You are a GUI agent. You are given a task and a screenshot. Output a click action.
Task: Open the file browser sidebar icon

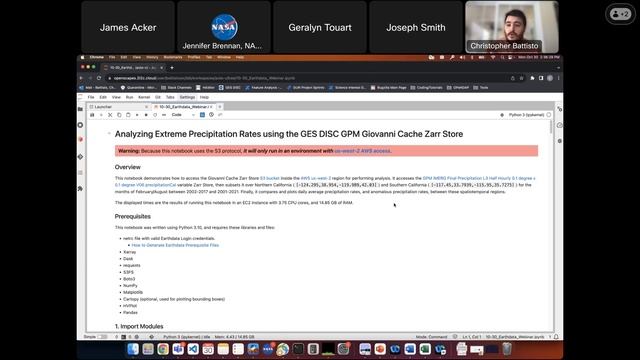(80, 109)
